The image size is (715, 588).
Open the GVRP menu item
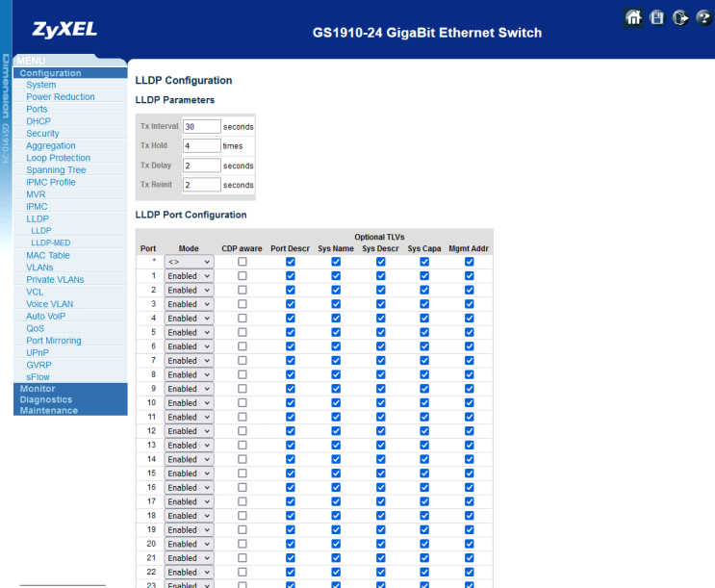point(38,365)
